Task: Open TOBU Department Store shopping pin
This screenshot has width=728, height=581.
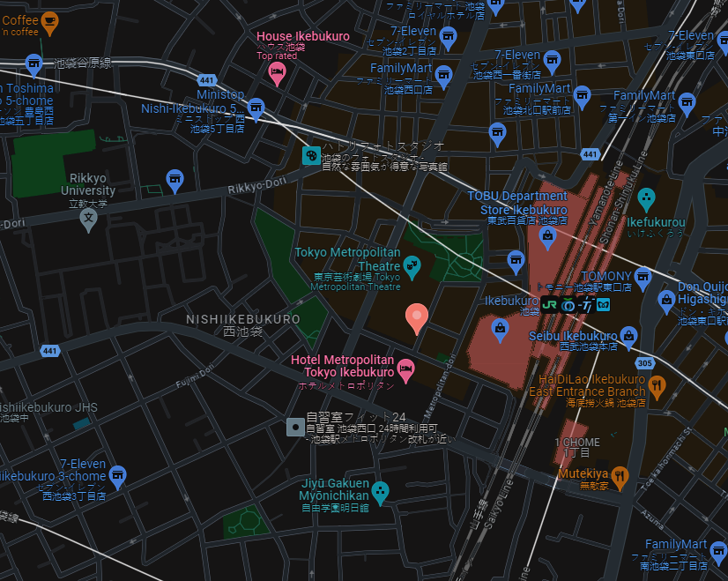Action: coord(548,238)
